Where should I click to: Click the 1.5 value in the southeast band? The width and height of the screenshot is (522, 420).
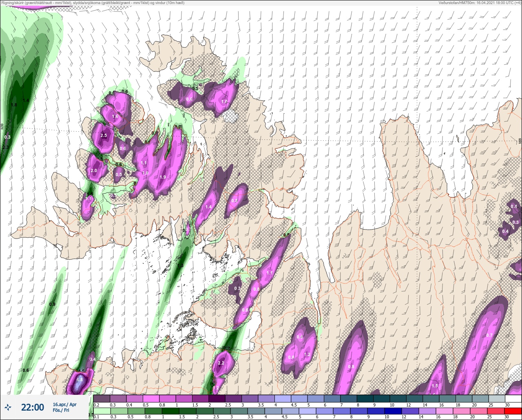pyautogui.click(x=435, y=386)
